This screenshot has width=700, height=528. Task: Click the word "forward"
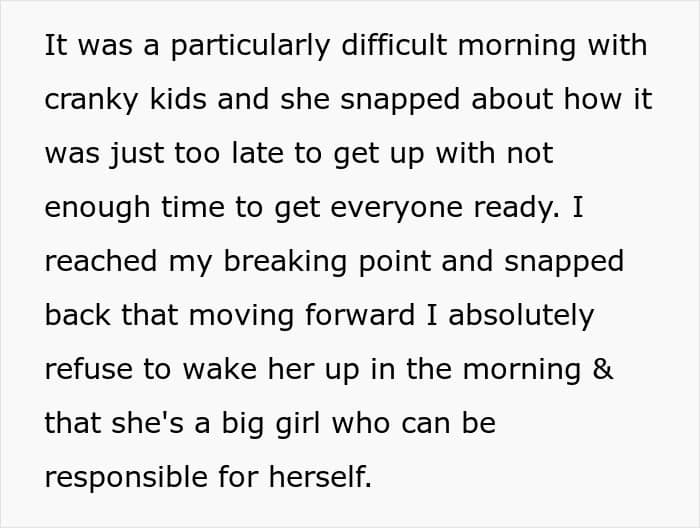click(360, 315)
